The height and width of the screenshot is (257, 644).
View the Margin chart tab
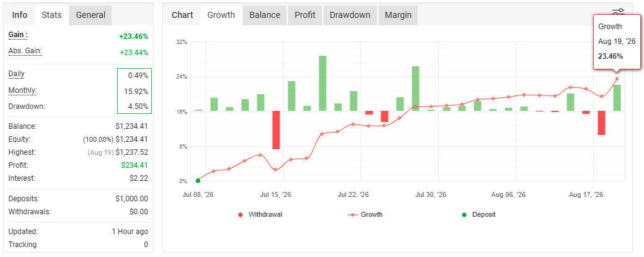tap(399, 15)
